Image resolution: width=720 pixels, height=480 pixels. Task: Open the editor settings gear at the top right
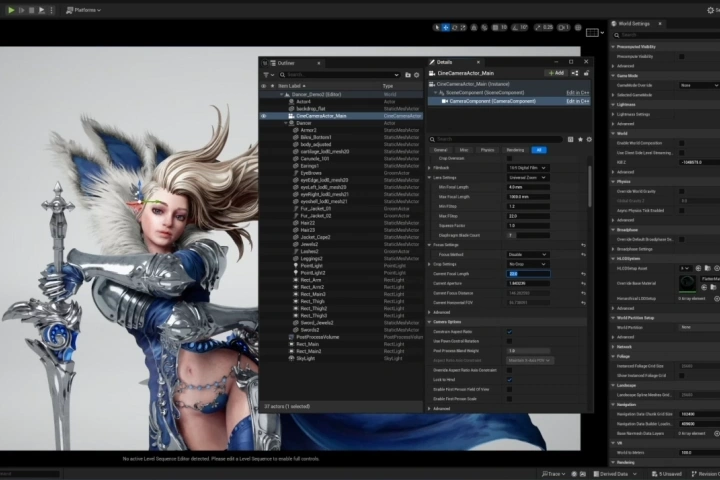coord(711,10)
